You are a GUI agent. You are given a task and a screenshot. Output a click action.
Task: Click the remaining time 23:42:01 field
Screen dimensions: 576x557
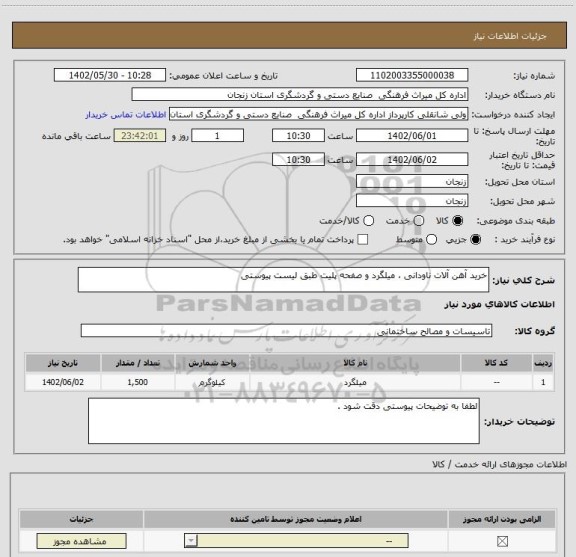(140, 136)
